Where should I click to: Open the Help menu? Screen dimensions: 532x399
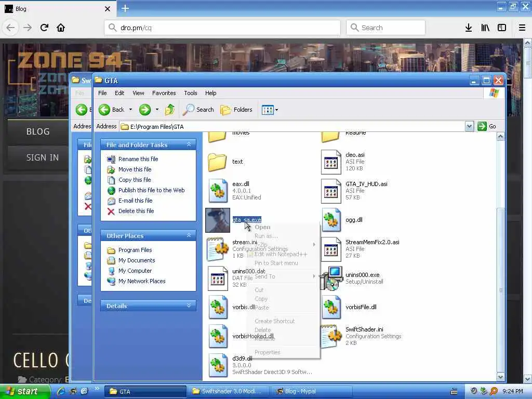pyautogui.click(x=210, y=93)
